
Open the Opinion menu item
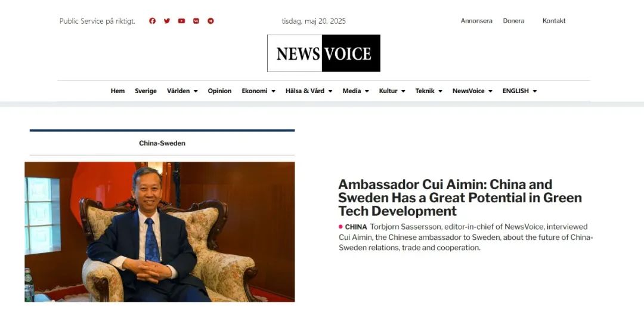tap(219, 91)
